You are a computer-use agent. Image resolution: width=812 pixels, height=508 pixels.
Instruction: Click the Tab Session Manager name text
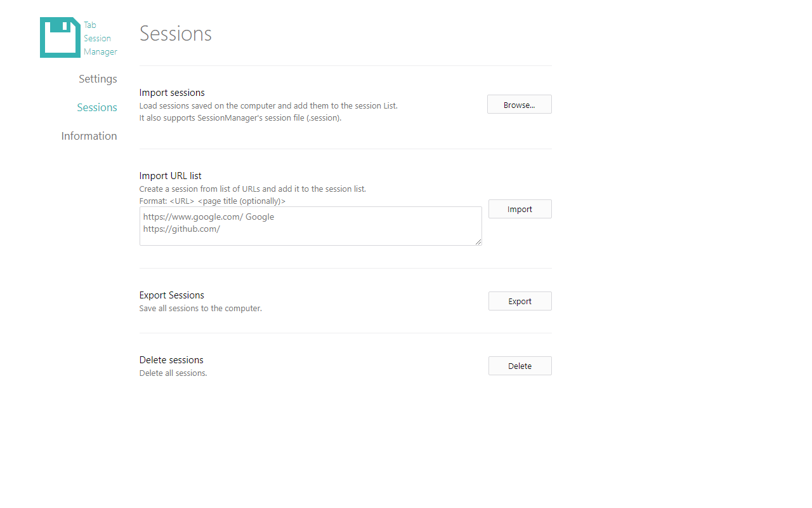point(100,38)
